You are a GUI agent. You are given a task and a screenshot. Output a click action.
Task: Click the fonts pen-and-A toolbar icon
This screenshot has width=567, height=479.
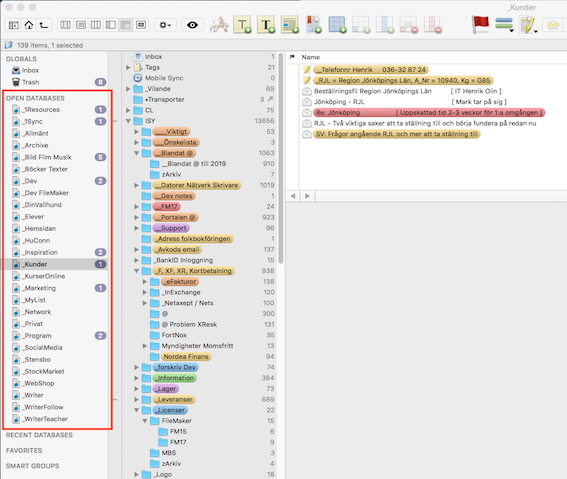point(219,25)
